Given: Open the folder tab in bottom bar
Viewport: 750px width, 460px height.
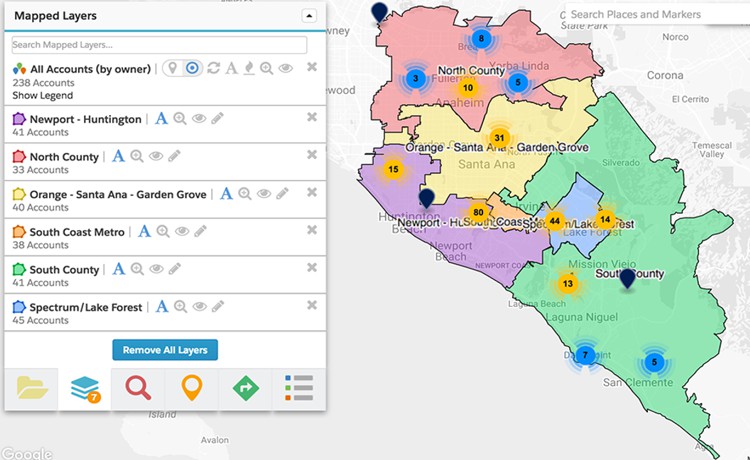Looking at the screenshot, I should (x=32, y=387).
